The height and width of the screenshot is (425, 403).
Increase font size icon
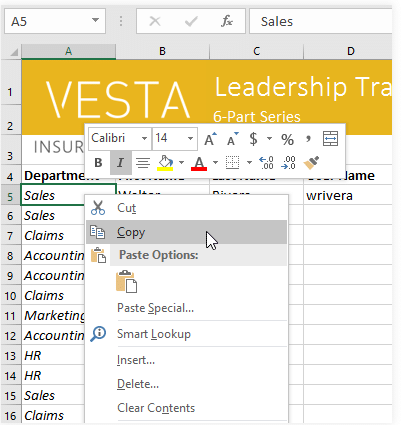[210, 139]
